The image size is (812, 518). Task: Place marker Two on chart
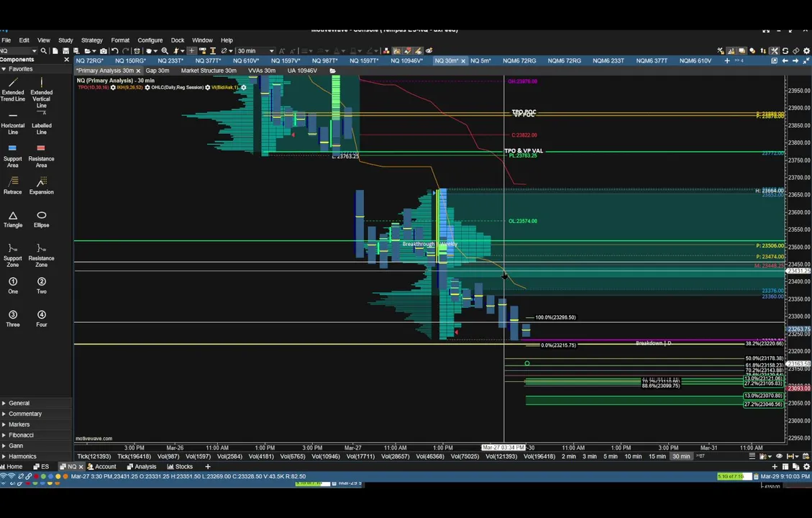click(x=42, y=286)
